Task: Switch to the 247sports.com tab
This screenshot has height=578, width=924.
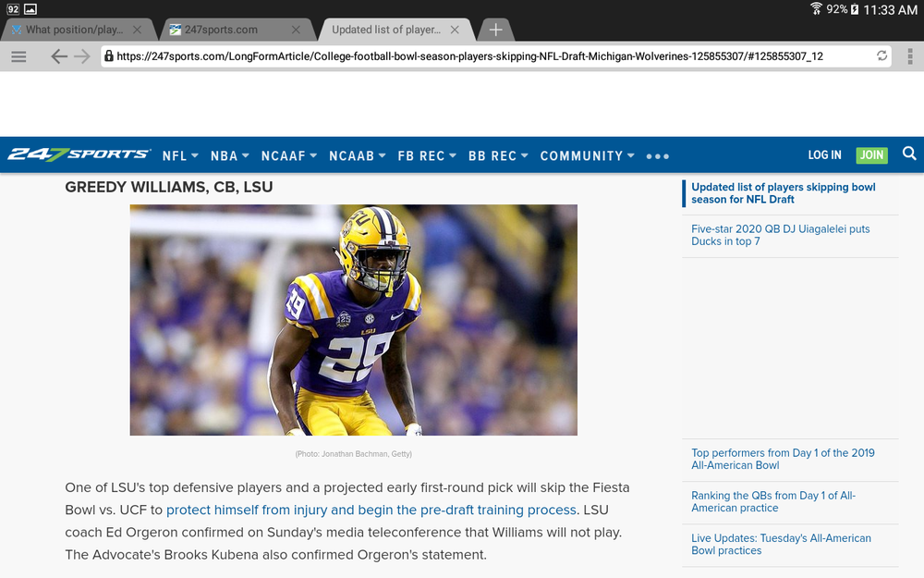Action: click(221, 30)
